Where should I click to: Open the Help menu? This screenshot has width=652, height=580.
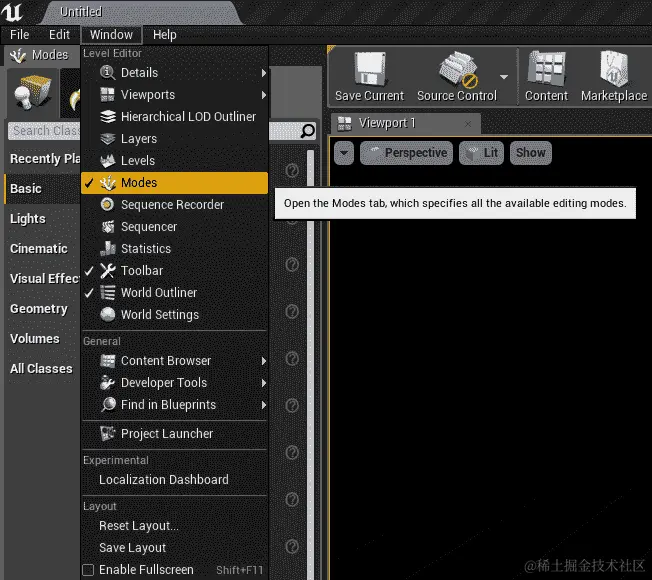pos(165,35)
